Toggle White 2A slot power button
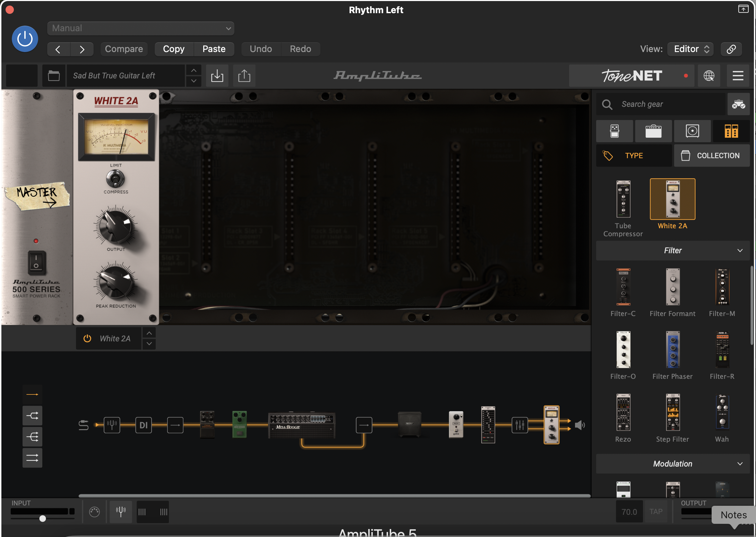Image resolution: width=756 pixels, height=537 pixels. coord(87,339)
